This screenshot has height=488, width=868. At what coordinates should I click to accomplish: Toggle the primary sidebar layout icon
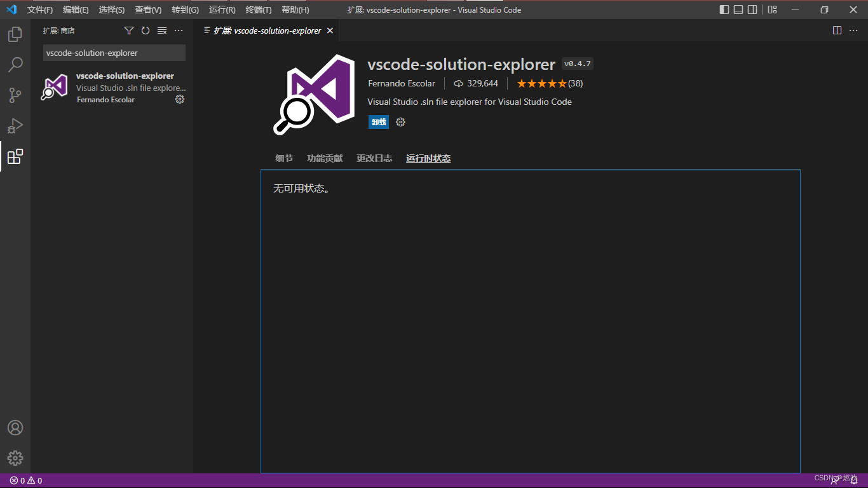(x=724, y=10)
